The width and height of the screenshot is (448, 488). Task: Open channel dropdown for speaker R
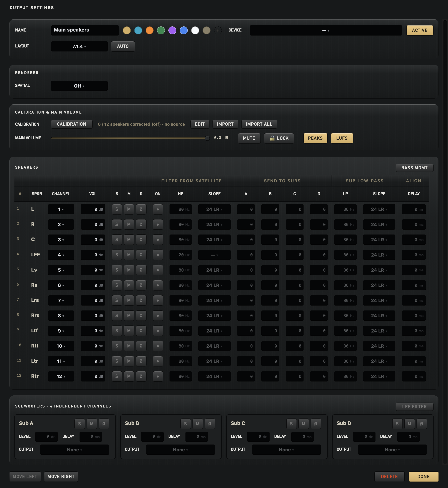(61, 224)
